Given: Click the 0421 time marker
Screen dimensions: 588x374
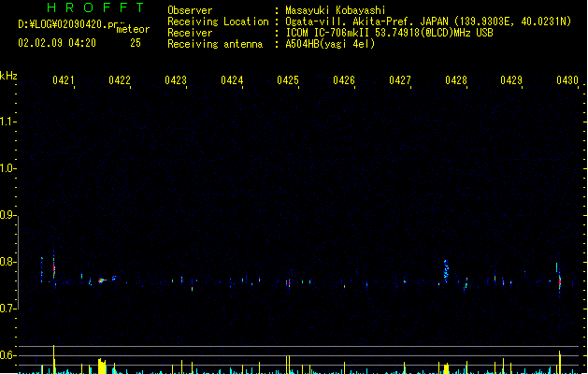Looking at the screenshot, I should (64, 80).
